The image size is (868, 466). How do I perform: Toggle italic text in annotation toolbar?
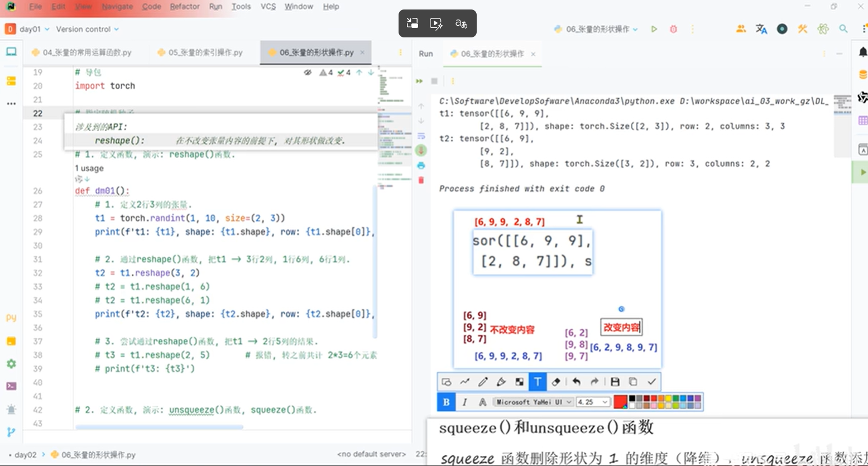click(x=464, y=402)
